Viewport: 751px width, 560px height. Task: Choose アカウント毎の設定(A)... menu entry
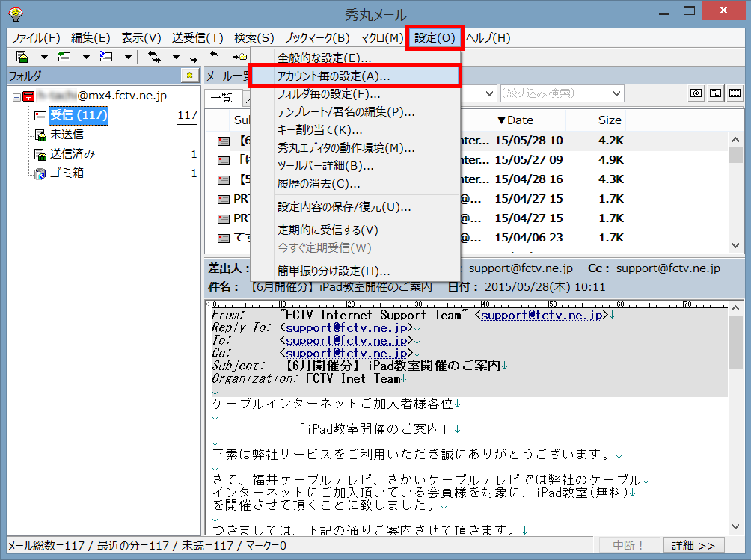pos(355,76)
